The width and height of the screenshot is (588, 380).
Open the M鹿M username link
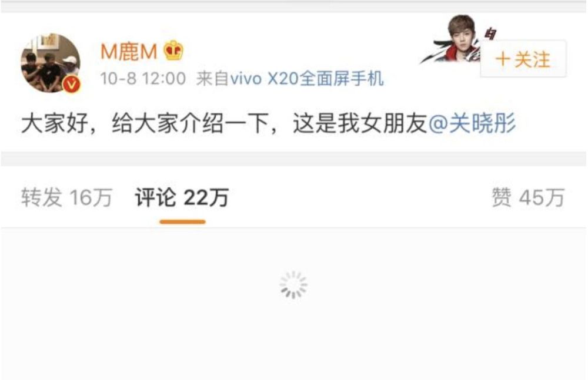129,51
